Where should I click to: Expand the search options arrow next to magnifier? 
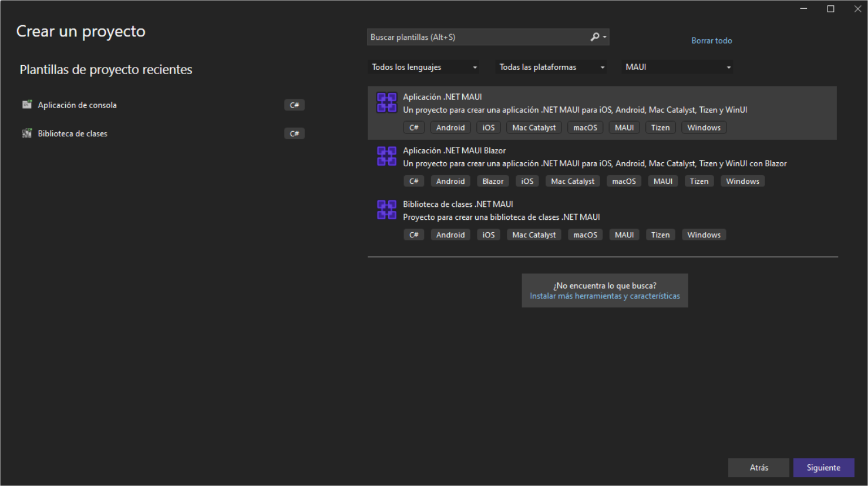click(605, 37)
